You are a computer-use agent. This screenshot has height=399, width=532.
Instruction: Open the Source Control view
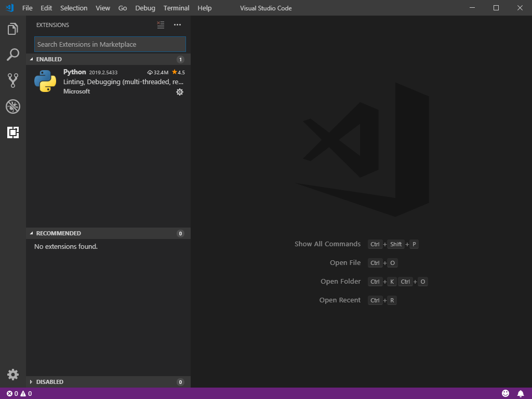pyautogui.click(x=13, y=81)
